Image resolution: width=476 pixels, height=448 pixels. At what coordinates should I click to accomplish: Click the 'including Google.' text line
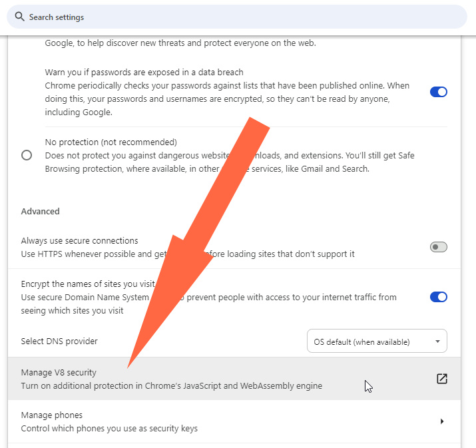79,112
